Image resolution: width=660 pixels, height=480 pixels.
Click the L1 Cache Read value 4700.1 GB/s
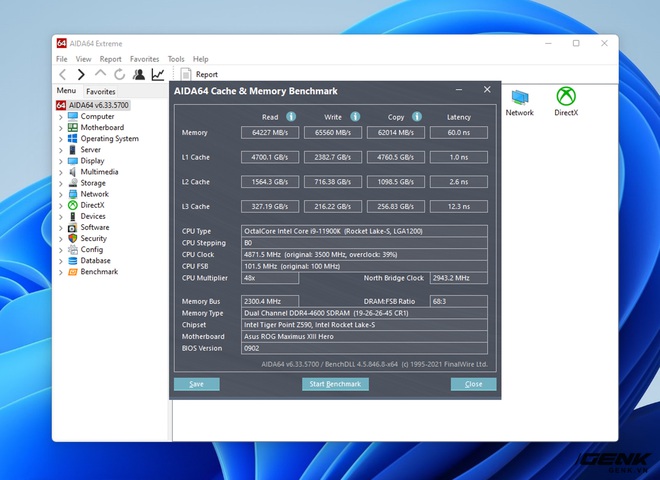(270, 157)
